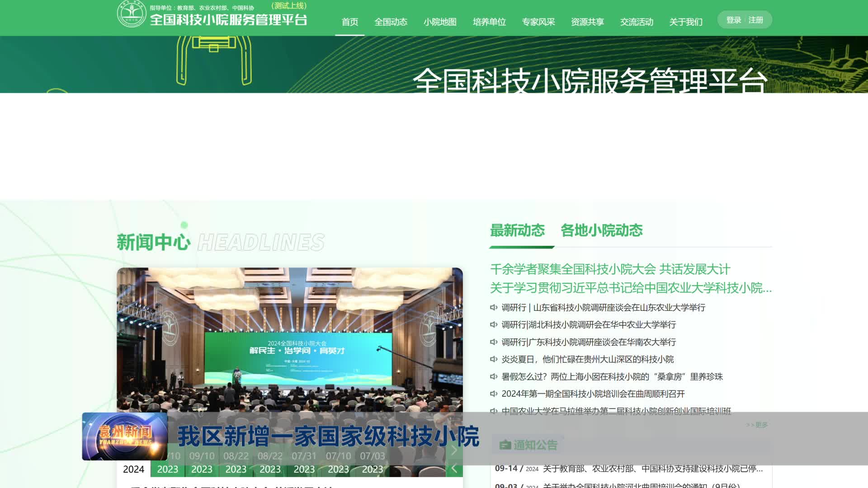The width and height of the screenshot is (868, 488).
Task: Open the 09-14 notice 关于教育部、农业农村部
Action: coord(629,469)
